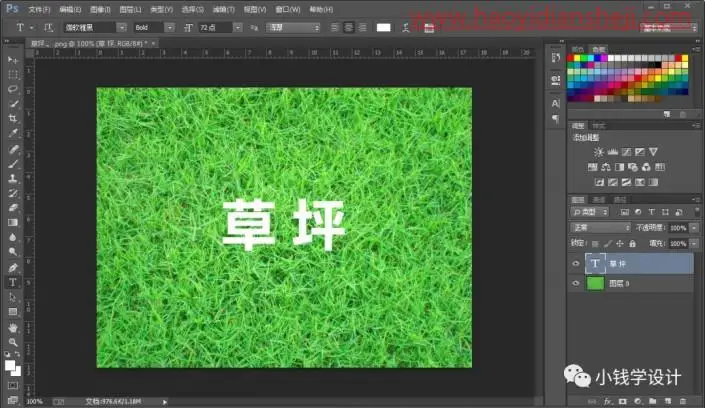The height and width of the screenshot is (408, 705).
Task: Select the Eraser tool
Action: 13,208
